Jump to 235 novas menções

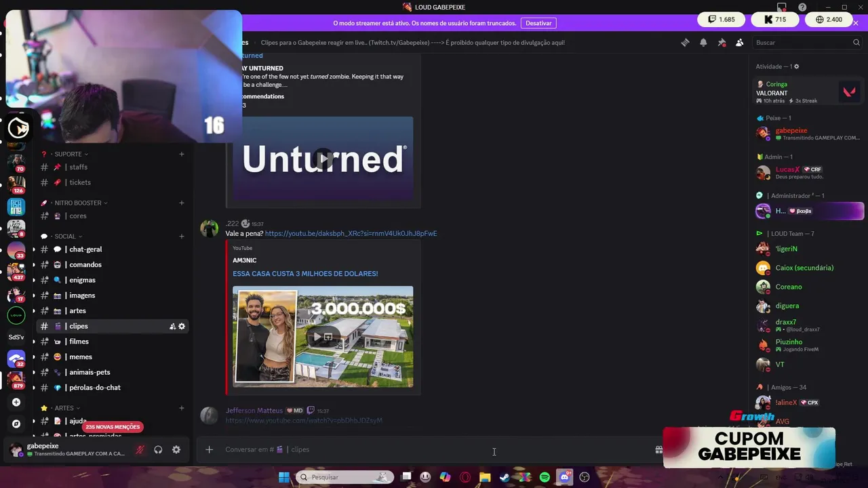113,427
